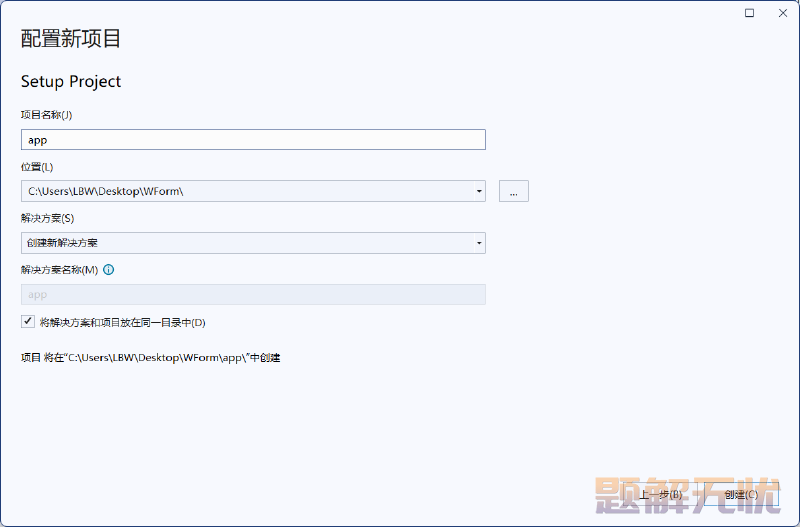This screenshot has width=800, height=527.
Task: Go back with the 上一步(B) button
Action: coord(661,494)
